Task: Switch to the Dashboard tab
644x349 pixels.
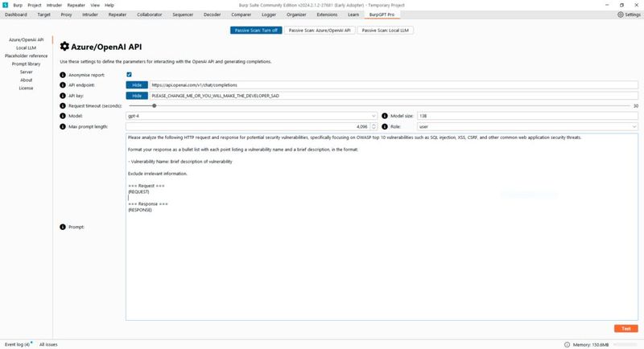Action: pos(16,14)
